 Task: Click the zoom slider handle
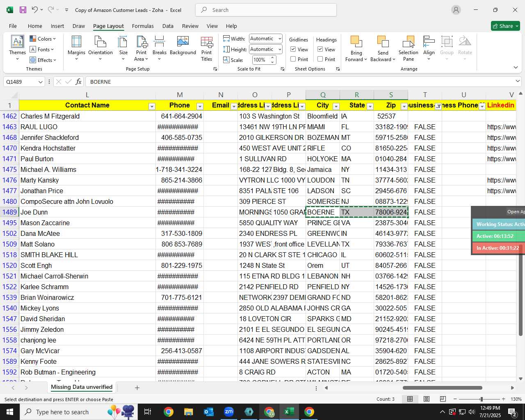tap(482, 399)
